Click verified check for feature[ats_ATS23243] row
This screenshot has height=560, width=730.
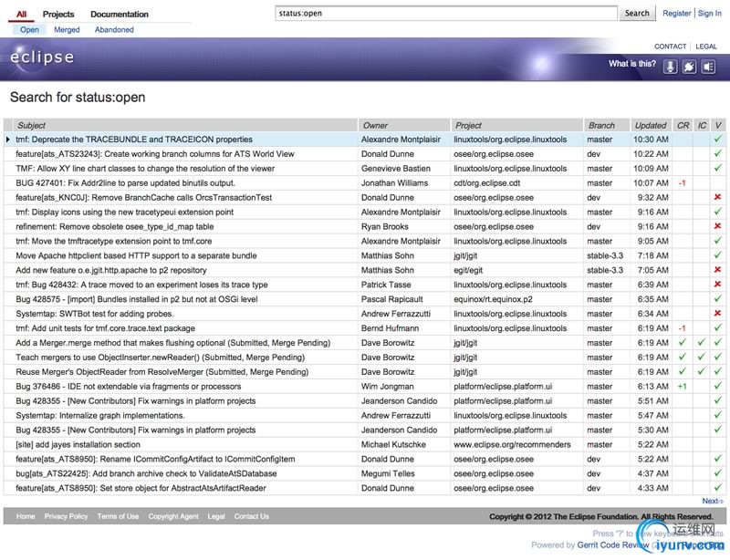point(718,153)
